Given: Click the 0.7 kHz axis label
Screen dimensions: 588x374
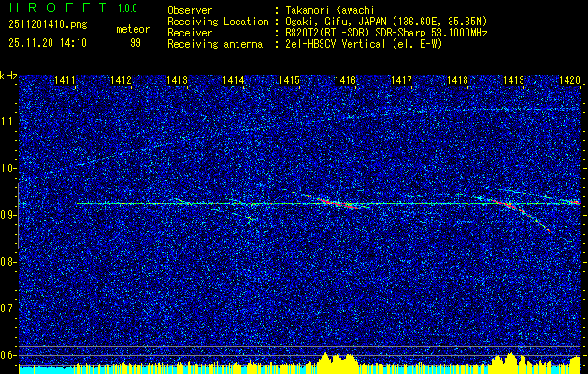Looking at the screenshot, I should click(7, 309).
